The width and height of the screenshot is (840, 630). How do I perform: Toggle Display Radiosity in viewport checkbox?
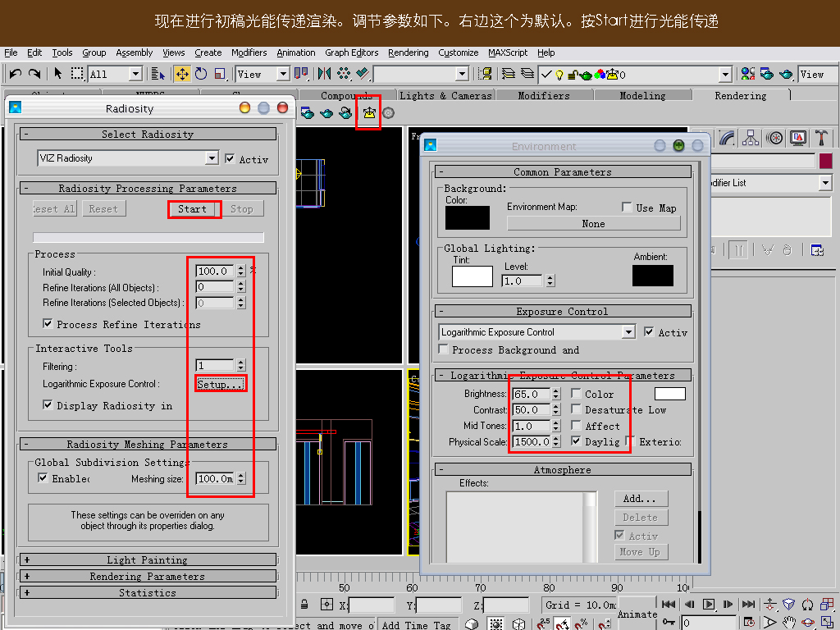point(48,404)
